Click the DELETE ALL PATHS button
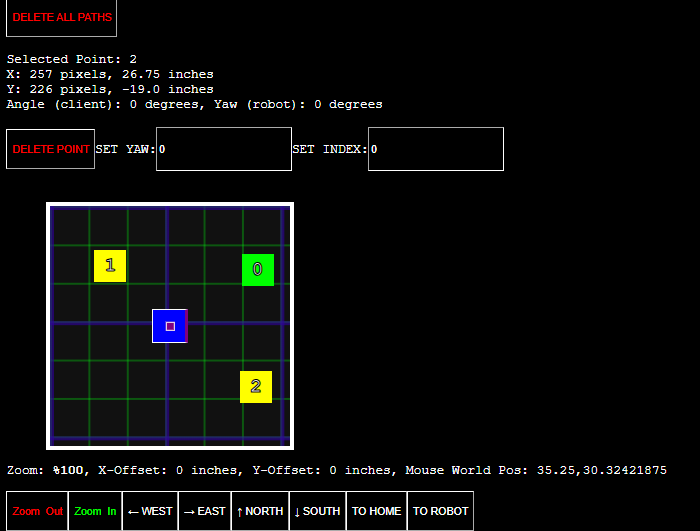 click(x=62, y=18)
